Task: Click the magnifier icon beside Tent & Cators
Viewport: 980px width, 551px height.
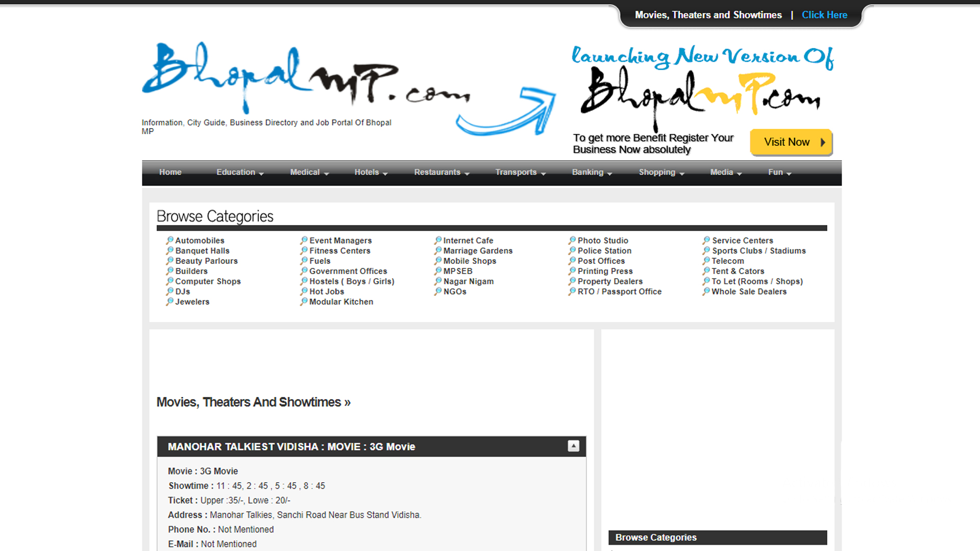Action: click(706, 271)
